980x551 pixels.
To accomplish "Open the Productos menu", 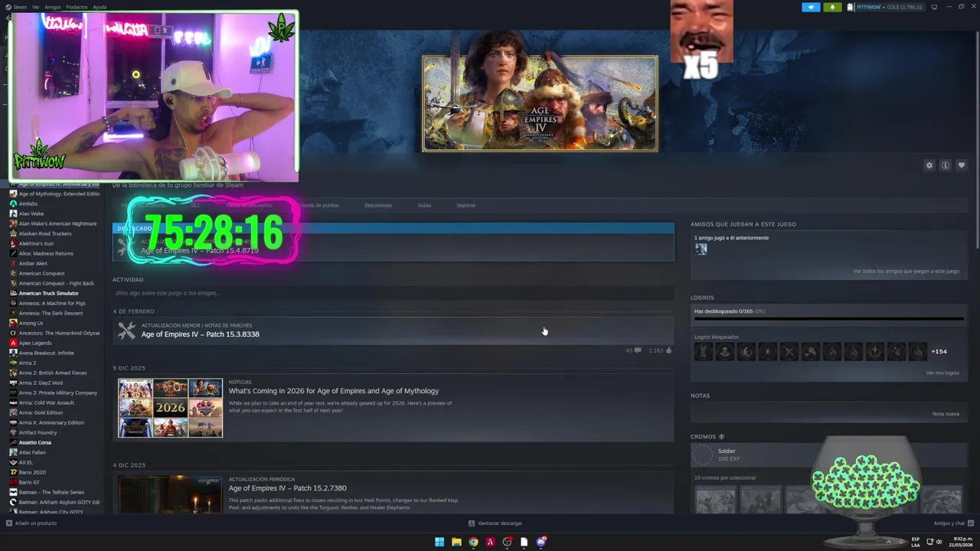I will (x=77, y=7).
